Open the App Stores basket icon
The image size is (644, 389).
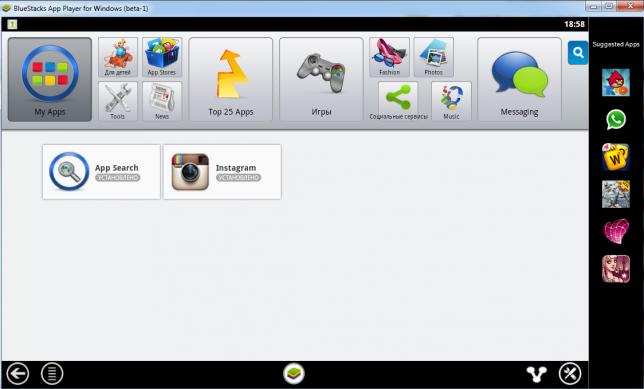pyautogui.click(x=162, y=57)
